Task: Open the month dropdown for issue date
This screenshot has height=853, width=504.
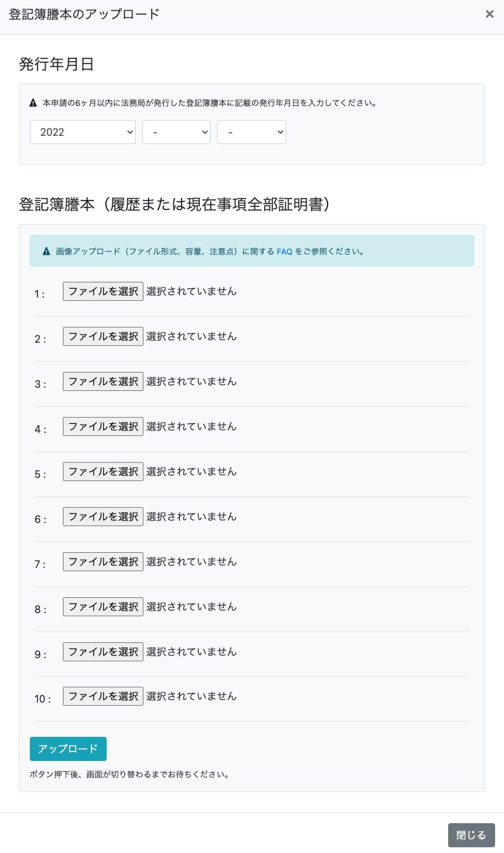Action: (x=176, y=132)
